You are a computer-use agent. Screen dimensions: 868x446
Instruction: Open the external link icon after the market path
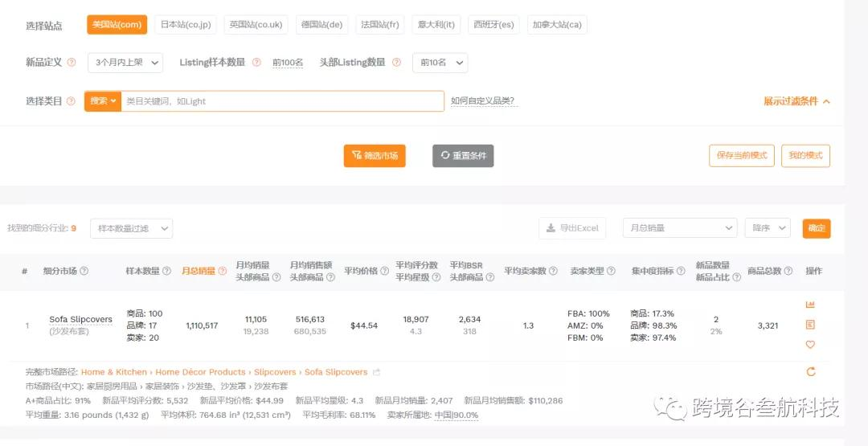pos(377,372)
